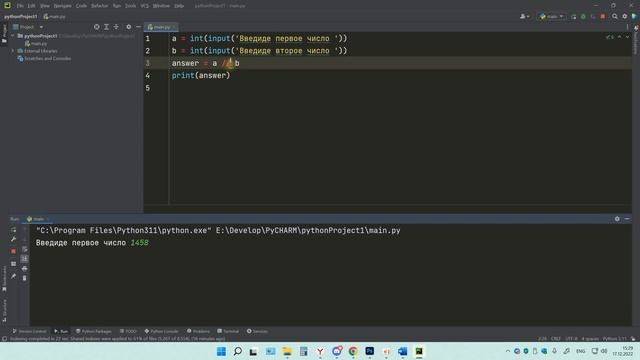Open the Python Packages tool tab
Viewport: 640px width, 360px height.
pos(93,331)
